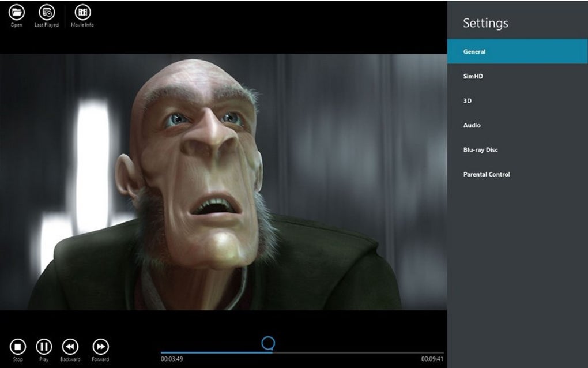Screen dimensions: 588x368
Task: Select the General settings category
Action: [517, 51]
